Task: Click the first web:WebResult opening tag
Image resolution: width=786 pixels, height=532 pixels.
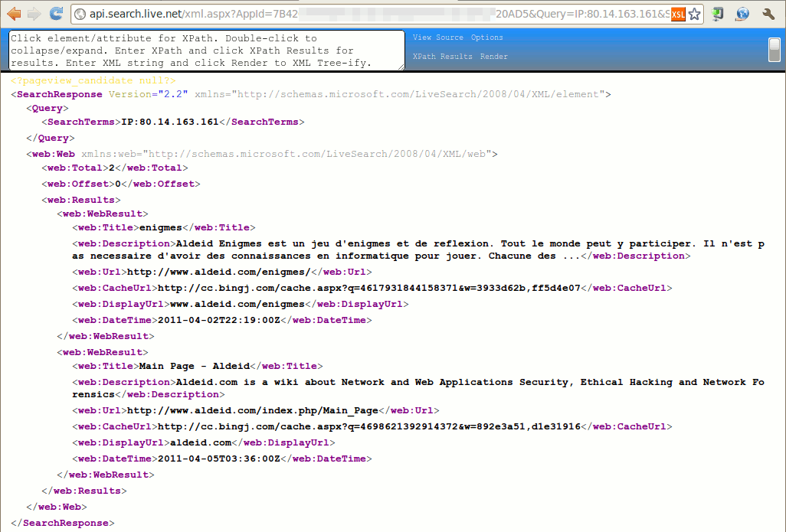Action: tap(103, 214)
